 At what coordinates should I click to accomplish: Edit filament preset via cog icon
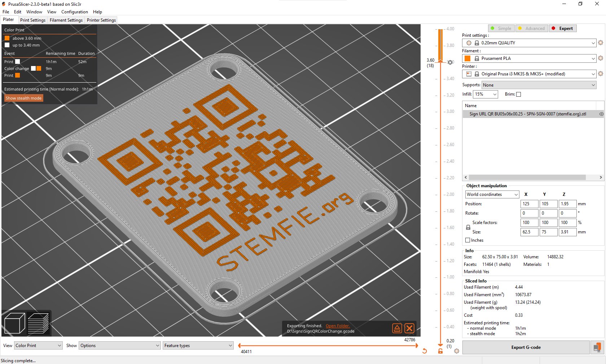coord(601,58)
